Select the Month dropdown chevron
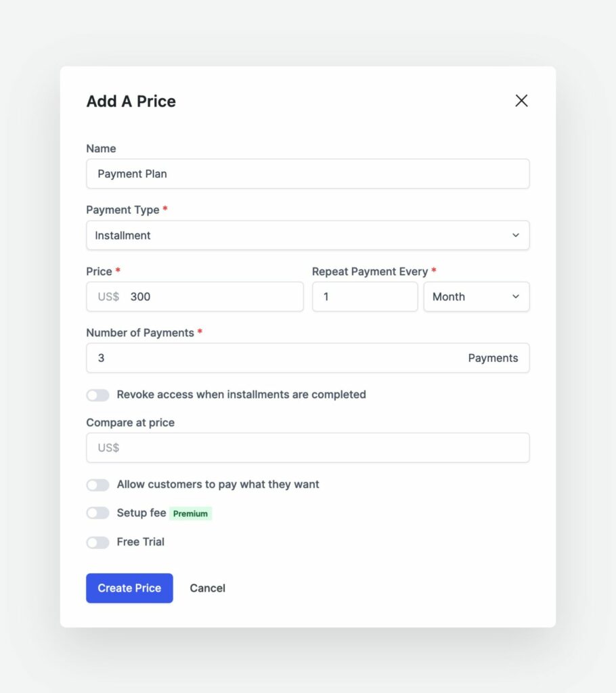Screen dimensions: 616x693 tap(516, 296)
